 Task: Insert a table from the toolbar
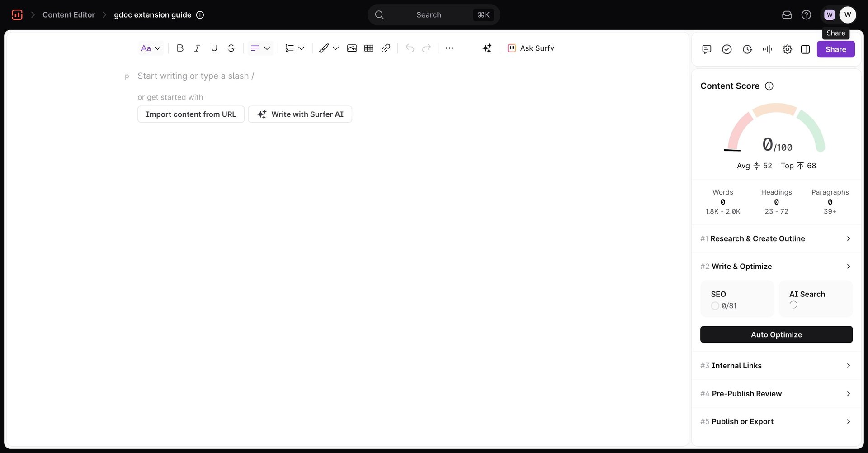click(x=368, y=48)
